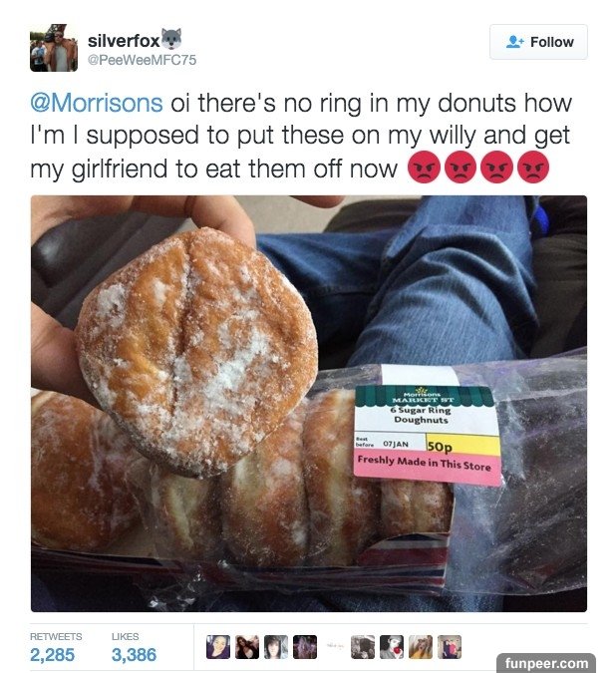Screen dimensions: 616x673
Task: Click the second liker avatar
Action: tap(247, 647)
